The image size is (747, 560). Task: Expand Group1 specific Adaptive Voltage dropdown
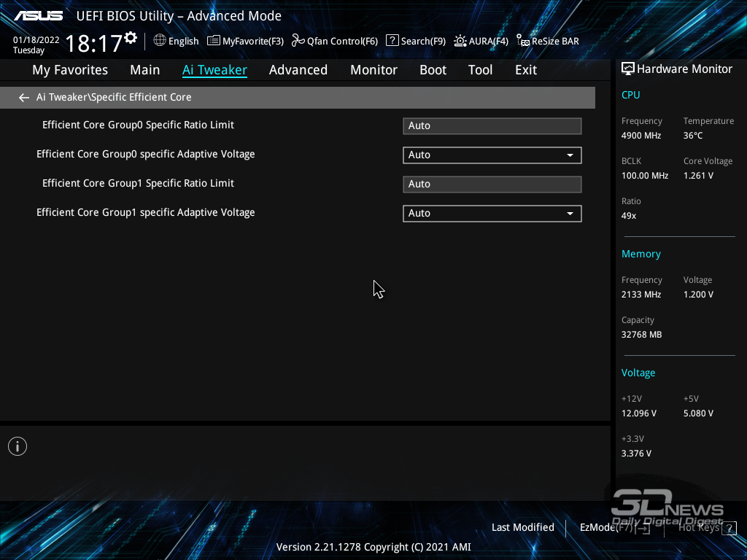492,214
